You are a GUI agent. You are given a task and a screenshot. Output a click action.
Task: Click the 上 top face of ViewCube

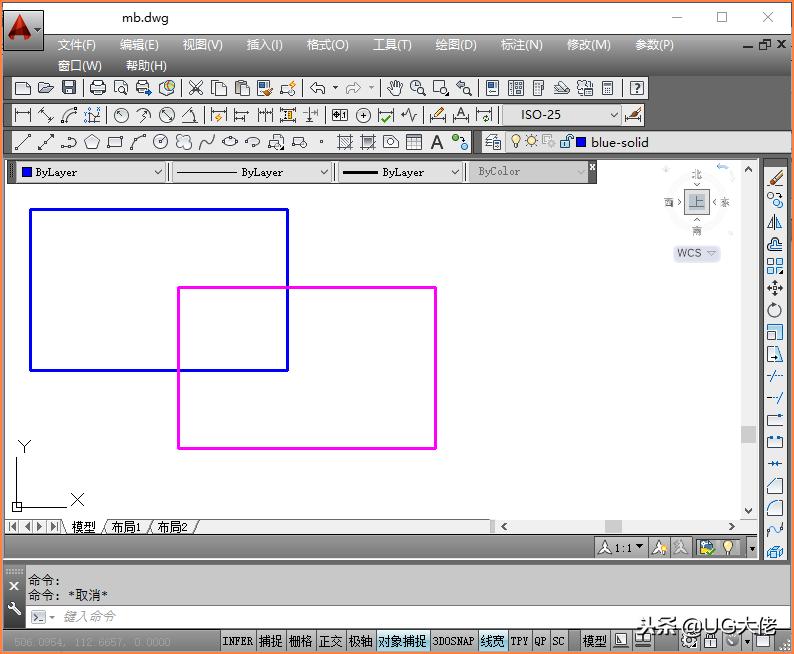tap(697, 202)
